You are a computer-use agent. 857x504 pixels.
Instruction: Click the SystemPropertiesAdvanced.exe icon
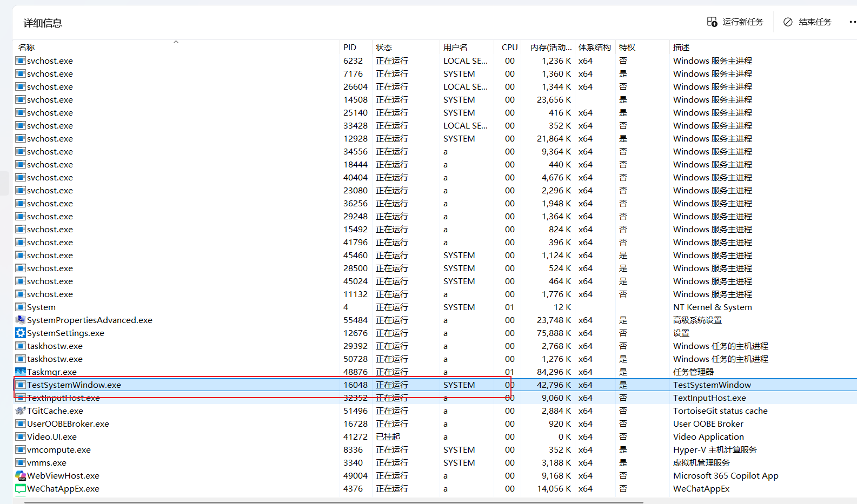[21, 320]
